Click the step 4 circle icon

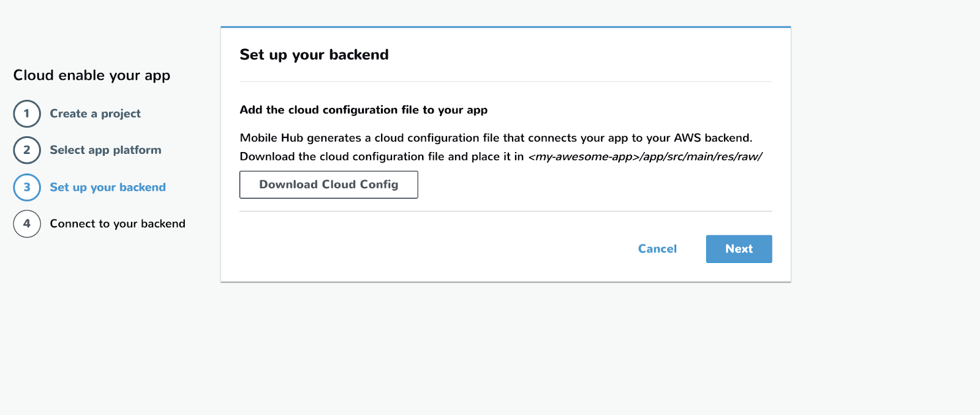point(27,224)
